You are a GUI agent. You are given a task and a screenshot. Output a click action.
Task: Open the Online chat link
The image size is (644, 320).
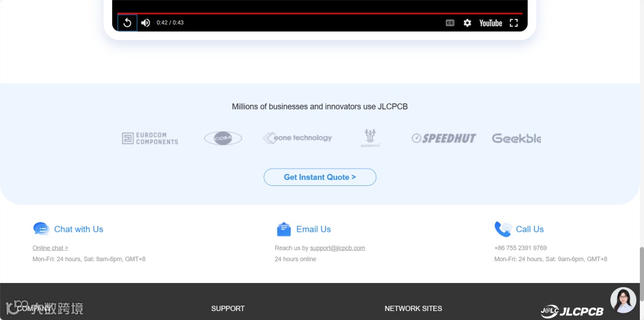pos(51,248)
